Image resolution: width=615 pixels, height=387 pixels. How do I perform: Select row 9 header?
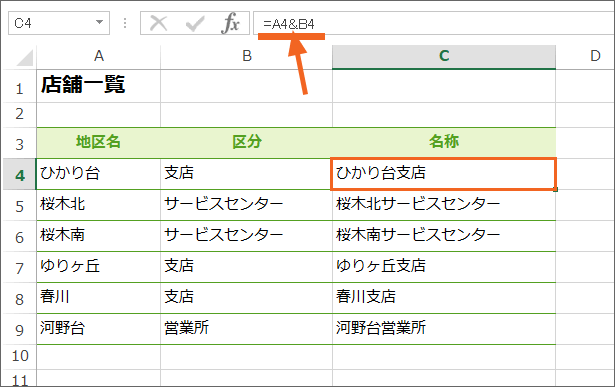tap(20, 329)
